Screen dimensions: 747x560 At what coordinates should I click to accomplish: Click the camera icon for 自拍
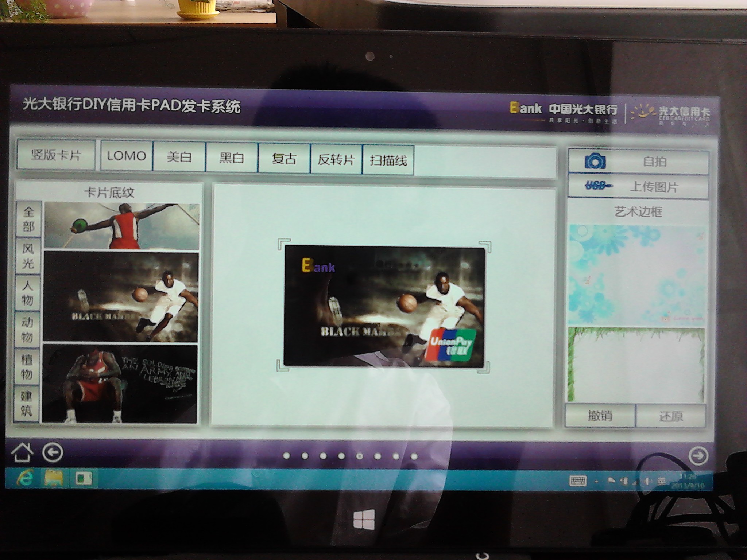[595, 161]
